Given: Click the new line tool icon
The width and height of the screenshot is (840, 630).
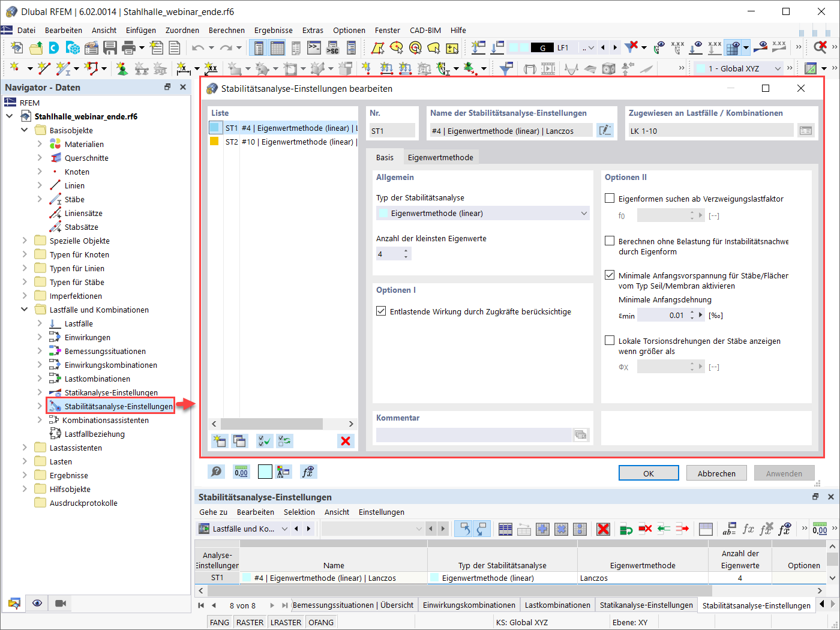Looking at the screenshot, I should tap(44, 68).
